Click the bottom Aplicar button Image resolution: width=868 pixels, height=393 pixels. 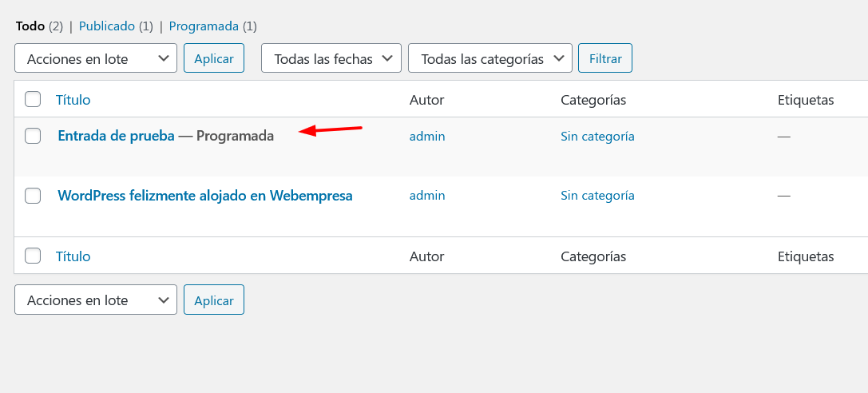214,300
